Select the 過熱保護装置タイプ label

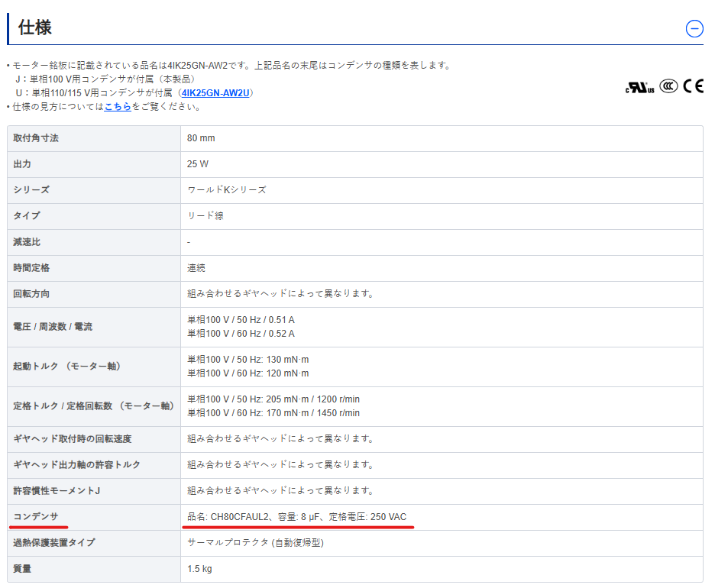coord(54,543)
